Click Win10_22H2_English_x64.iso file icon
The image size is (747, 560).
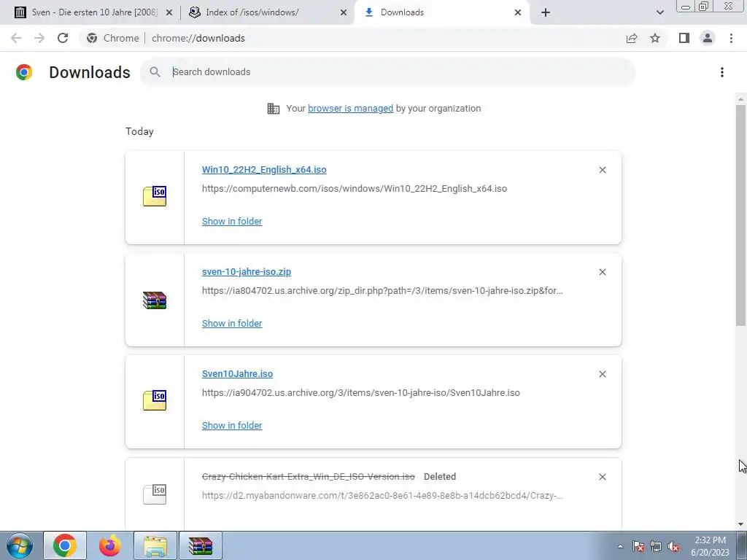pos(155,195)
